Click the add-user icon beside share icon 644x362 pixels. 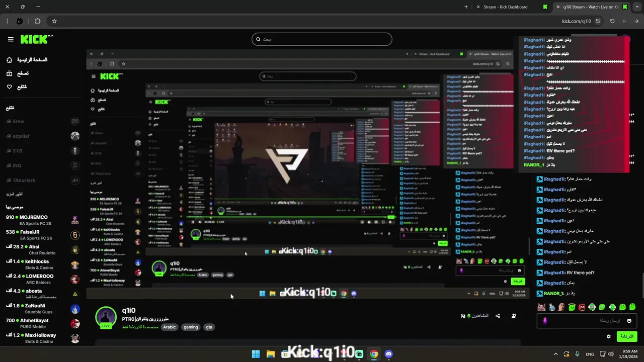pos(514,316)
